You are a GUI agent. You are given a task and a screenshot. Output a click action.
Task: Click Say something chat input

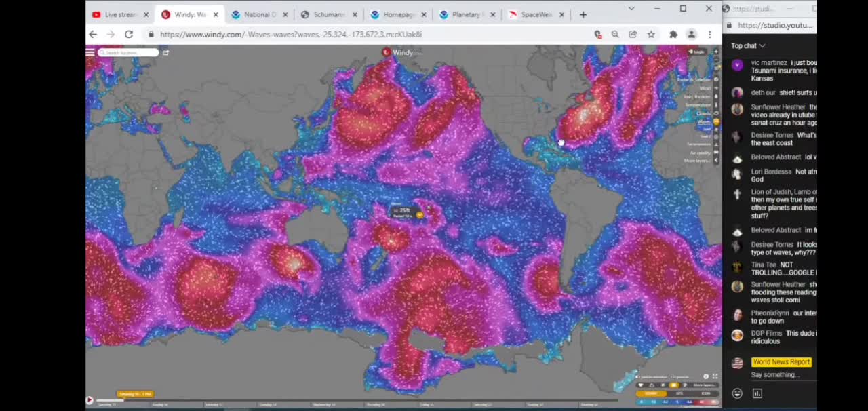[x=775, y=374]
